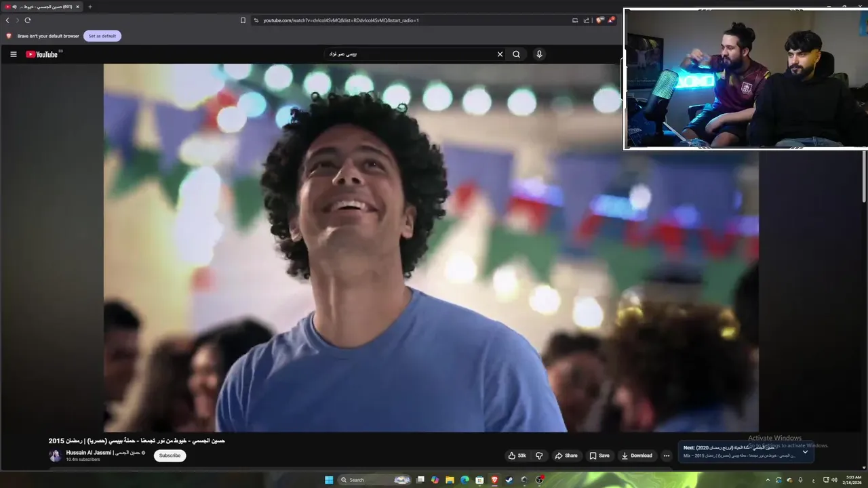This screenshot has width=868, height=488.
Task: Expand the Next mix playlist panel
Action: 805,451
